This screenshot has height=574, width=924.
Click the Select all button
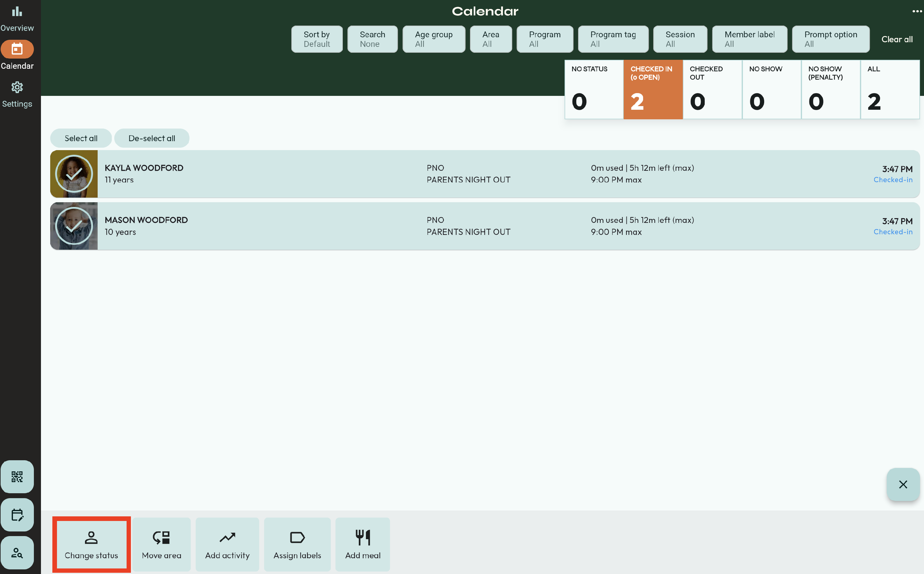(x=81, y=138)
